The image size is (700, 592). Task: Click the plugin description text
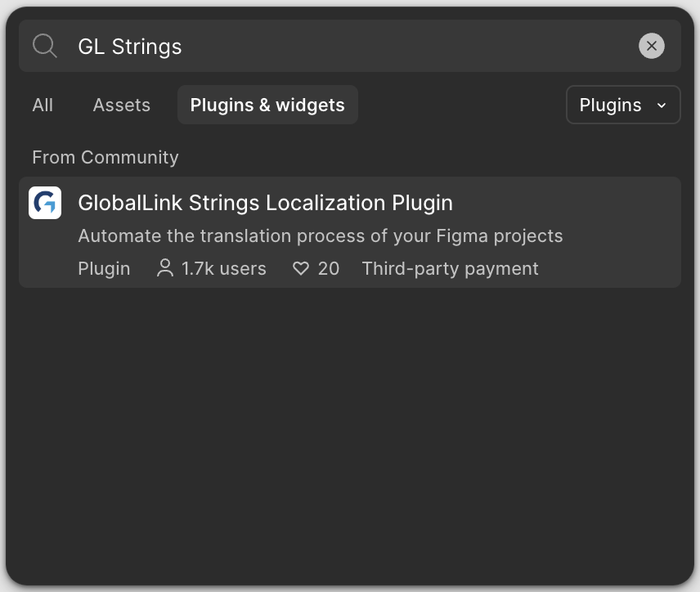click(x=320, y=235)
